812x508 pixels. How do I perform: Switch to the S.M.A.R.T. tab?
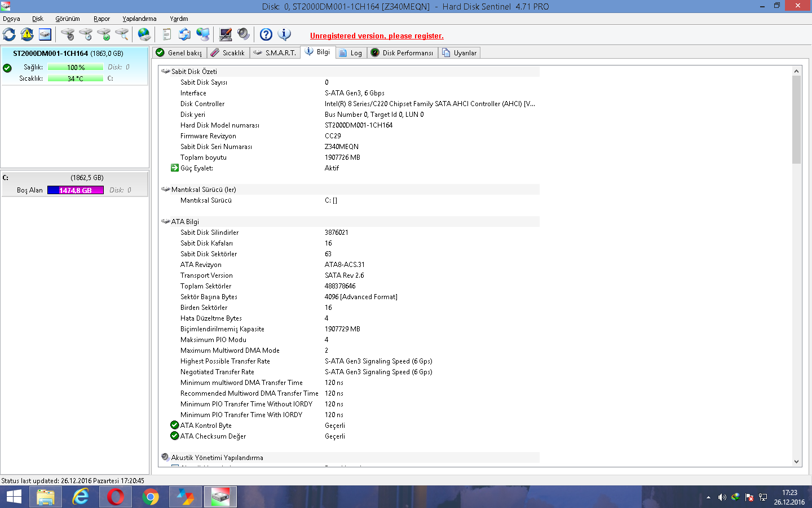pyautogui.click(x=275, y=52)
